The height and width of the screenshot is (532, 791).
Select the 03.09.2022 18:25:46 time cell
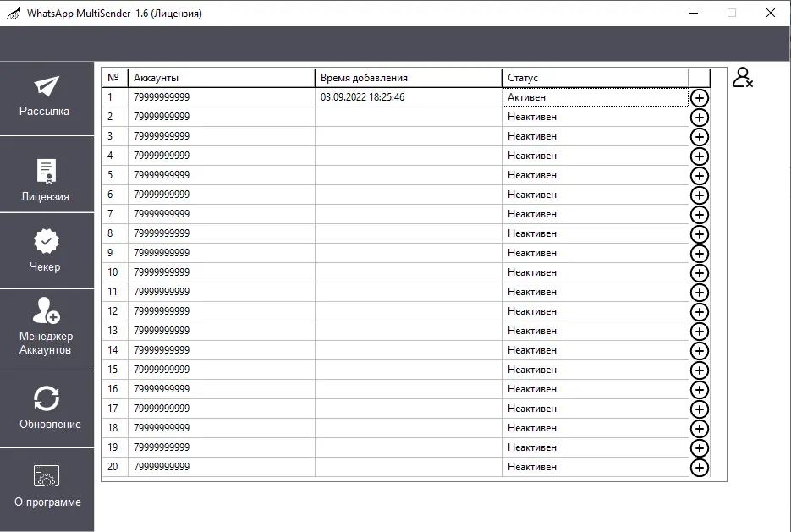(409, 97)
